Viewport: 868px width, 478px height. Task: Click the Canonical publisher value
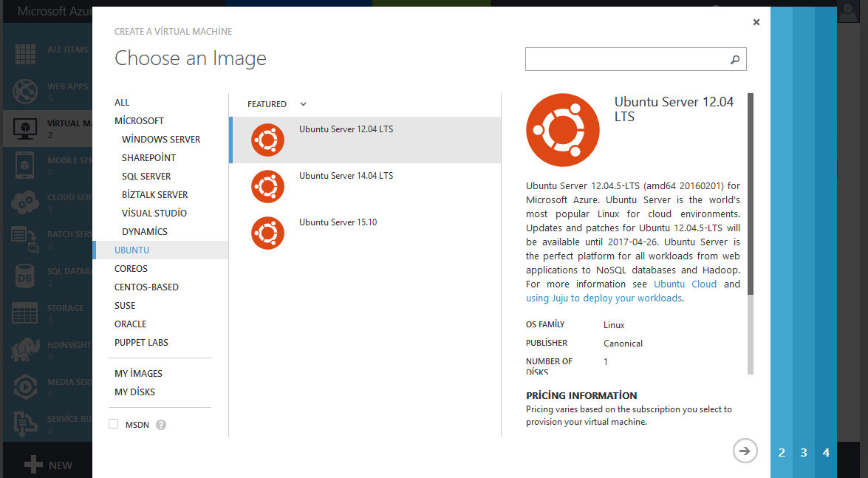623,344
